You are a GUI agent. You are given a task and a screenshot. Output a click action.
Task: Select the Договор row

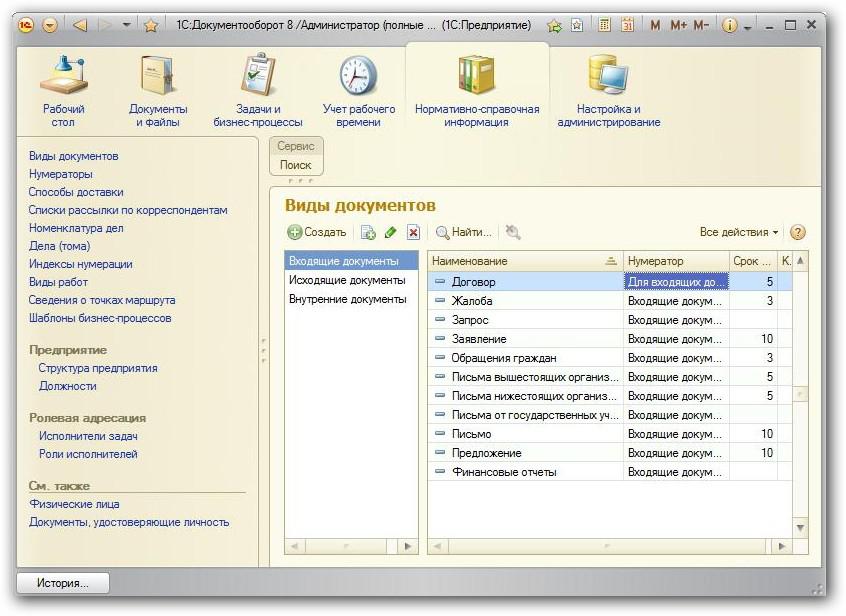(610, 282)
